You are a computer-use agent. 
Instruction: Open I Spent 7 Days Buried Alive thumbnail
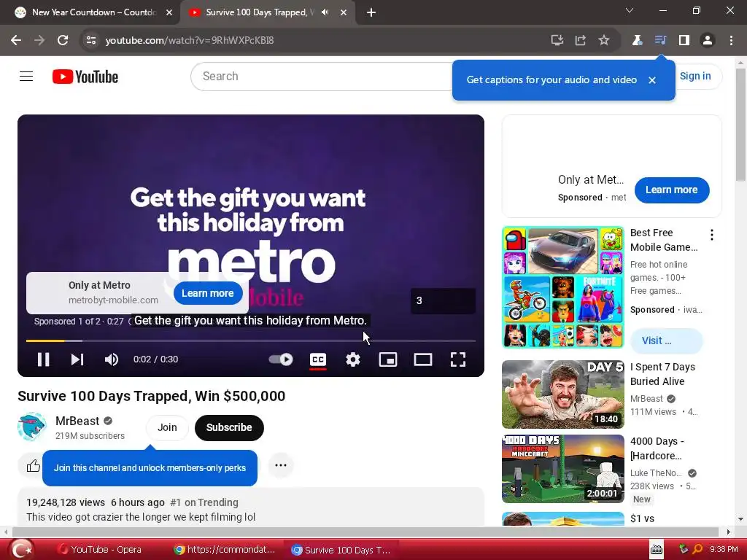(x=562, y=394)
